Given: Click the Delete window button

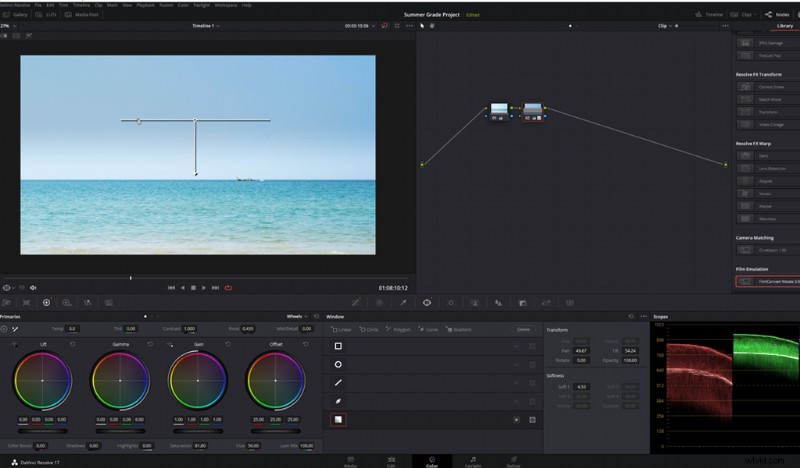Looking at the screenshot, I should point(523,330).
